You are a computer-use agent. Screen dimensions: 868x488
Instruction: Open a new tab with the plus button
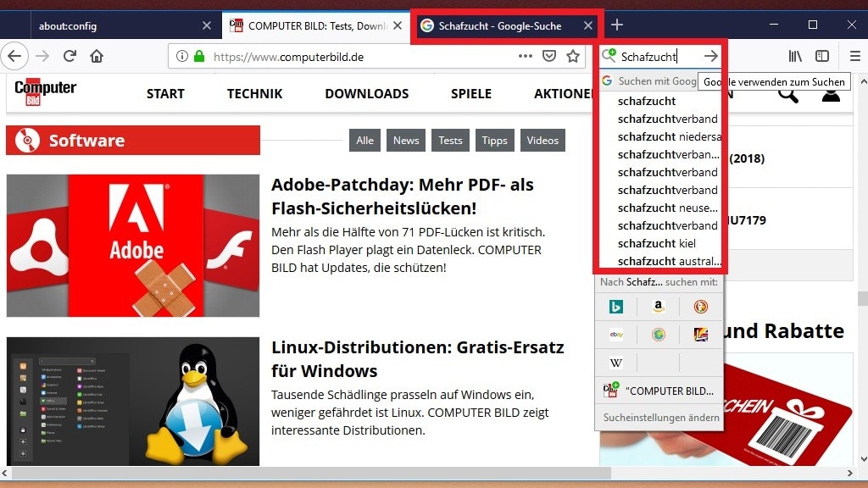617,25
